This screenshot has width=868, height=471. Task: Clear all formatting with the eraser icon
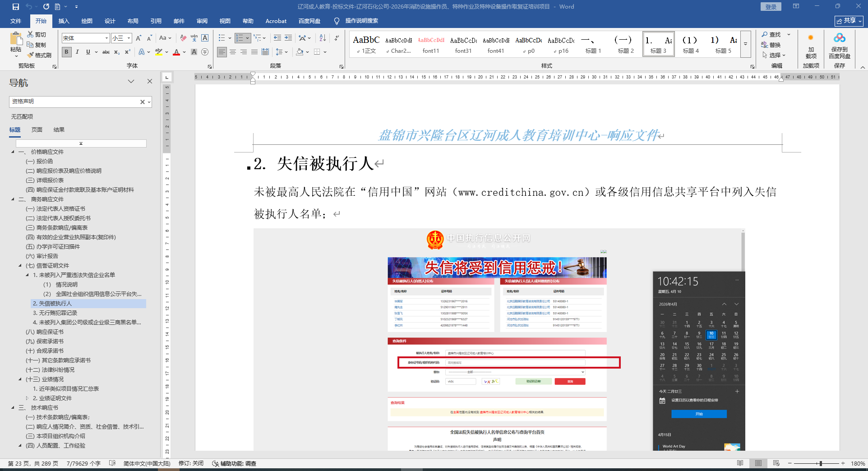(183, 38)
